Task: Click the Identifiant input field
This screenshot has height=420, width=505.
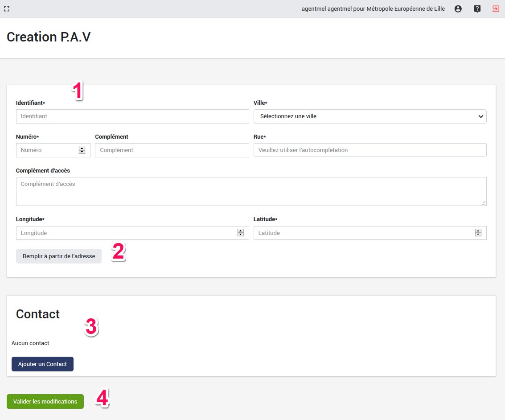Action: click(132, 116)
